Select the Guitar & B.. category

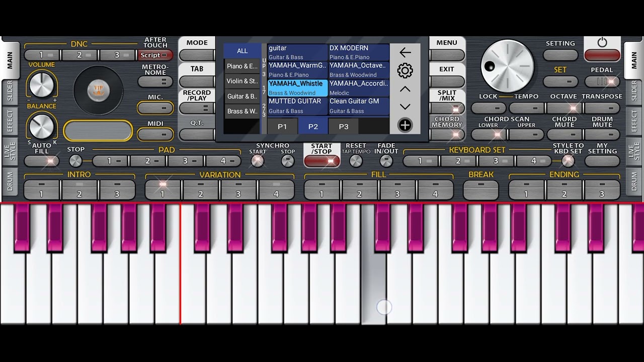pos(243,96)
